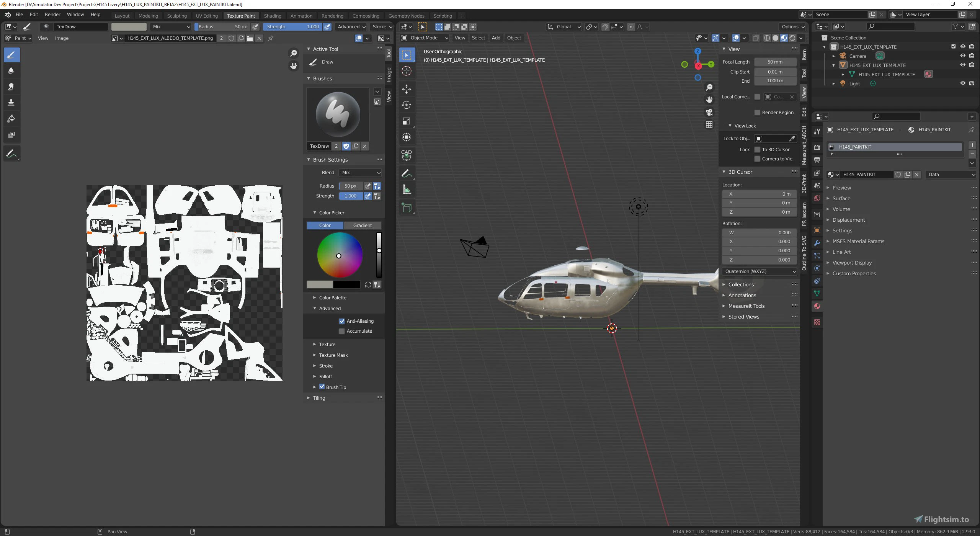Open the World properties tab

(x=817, y=198)
